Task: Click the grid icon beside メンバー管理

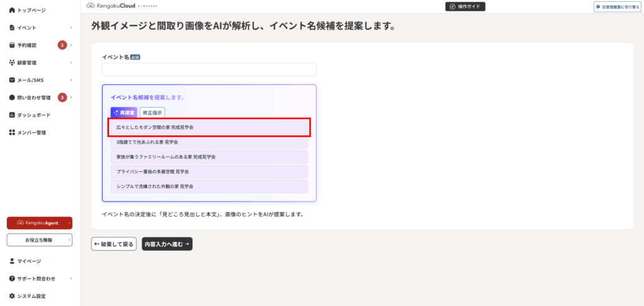Action: [x=12, y=132]
